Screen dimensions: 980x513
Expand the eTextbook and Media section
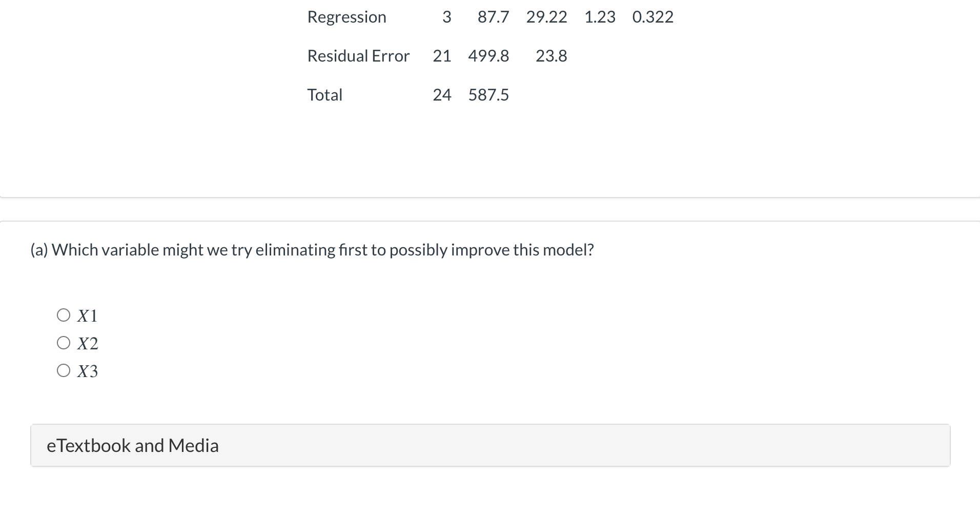click(491, 445)
